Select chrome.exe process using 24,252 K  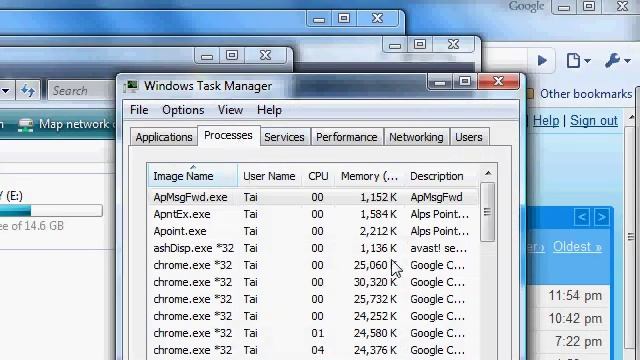(313, 316)
